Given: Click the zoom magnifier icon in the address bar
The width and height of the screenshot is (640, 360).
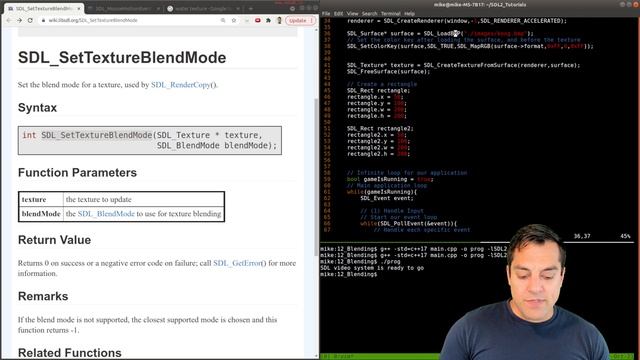Looking at the screenshot, I should [x=223, y=20].
